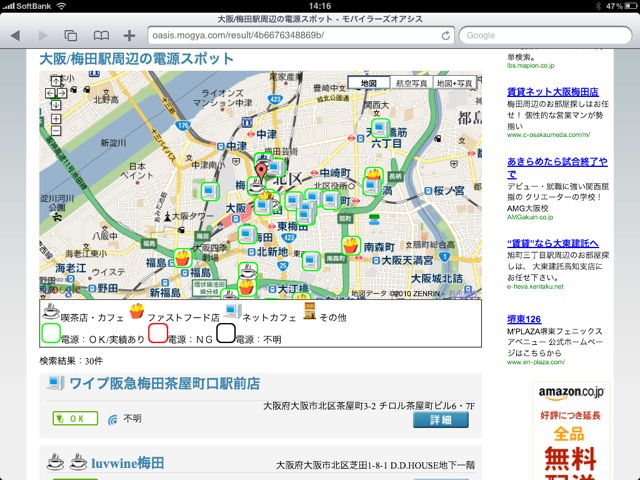Image resolution: width=640 pixels, height=480 pixels.
Task: Click the green OK power badge
Action: tap(75, 418)
